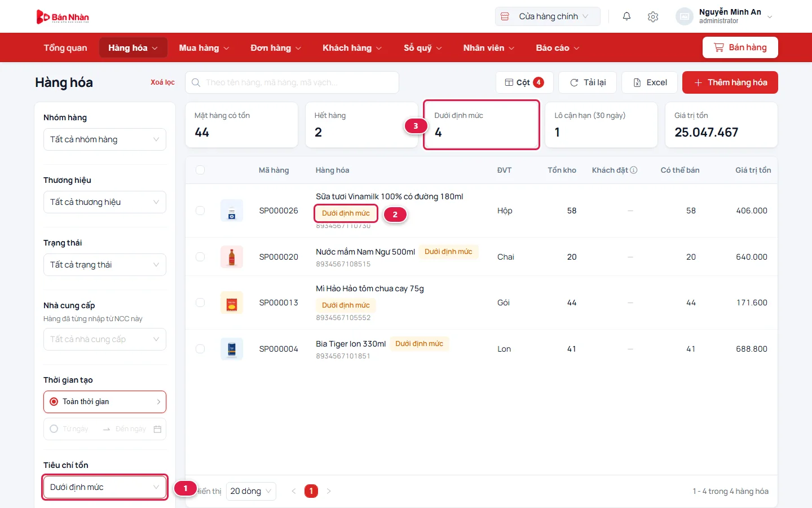Viewport: 812px width, 508px height.
Task: Click the search magnifier icon
Action: (x=196, y=82)
